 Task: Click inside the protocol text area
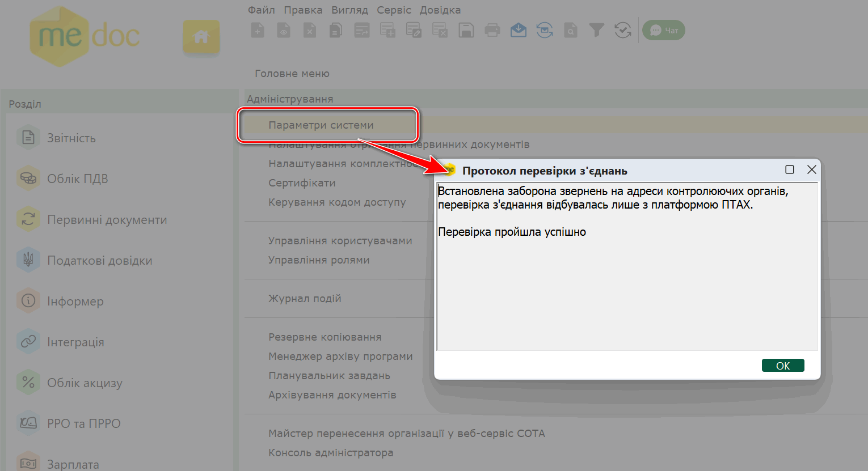(x=627, y=266)
